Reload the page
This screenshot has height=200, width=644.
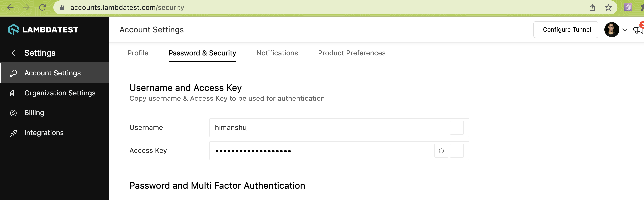click(x=42, y=8)
